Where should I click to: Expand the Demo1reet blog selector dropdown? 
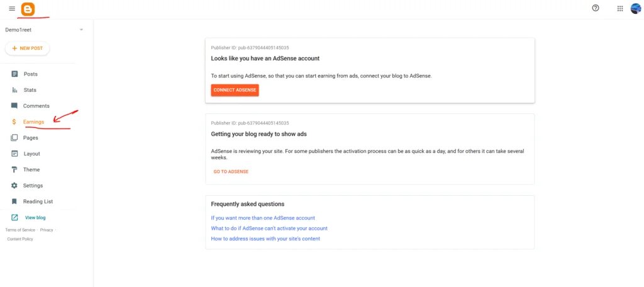[81, 30]
